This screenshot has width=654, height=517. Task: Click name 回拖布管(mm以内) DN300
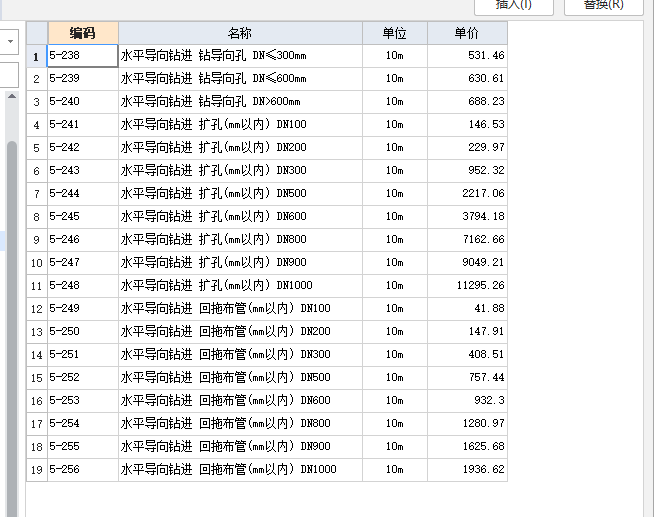click(241, 354)
